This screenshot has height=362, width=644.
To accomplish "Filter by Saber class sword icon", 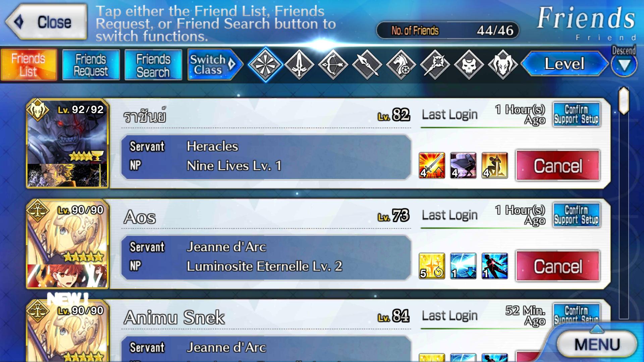I will [x=299, y=64].
